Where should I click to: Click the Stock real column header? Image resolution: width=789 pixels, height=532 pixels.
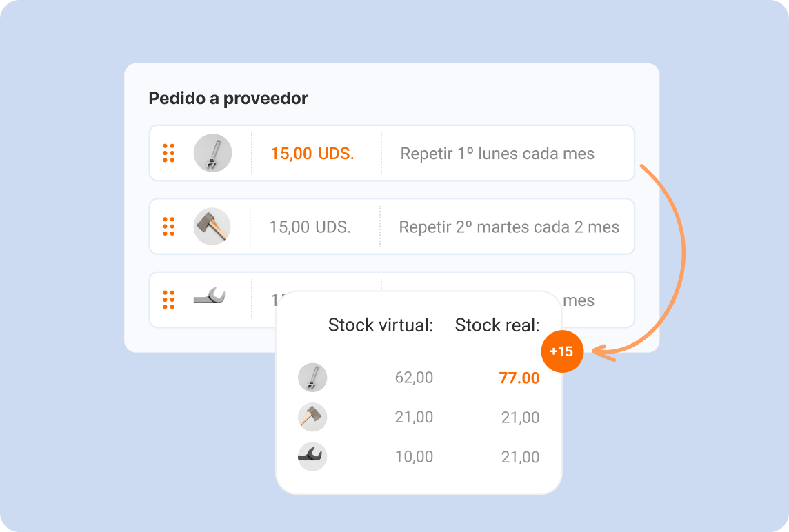pos(497,325)
